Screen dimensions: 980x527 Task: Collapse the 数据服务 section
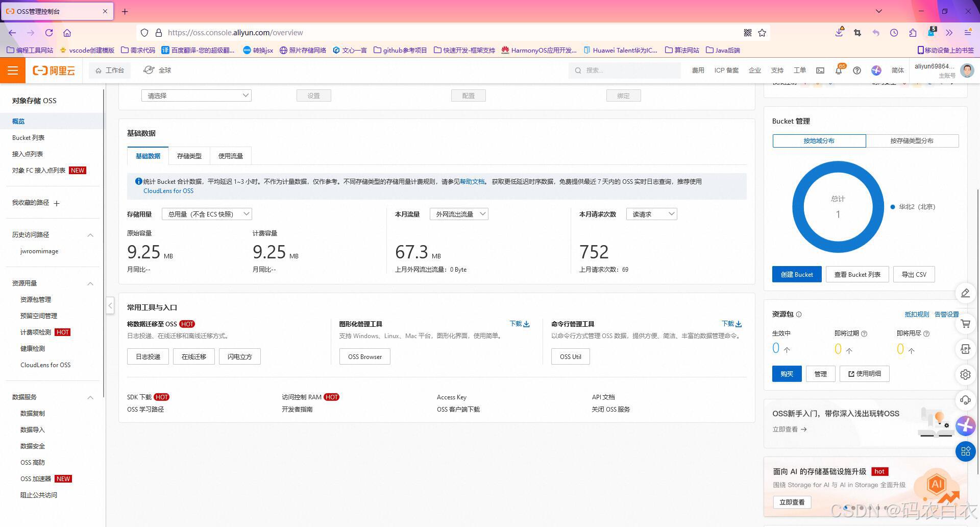point(90,397)
